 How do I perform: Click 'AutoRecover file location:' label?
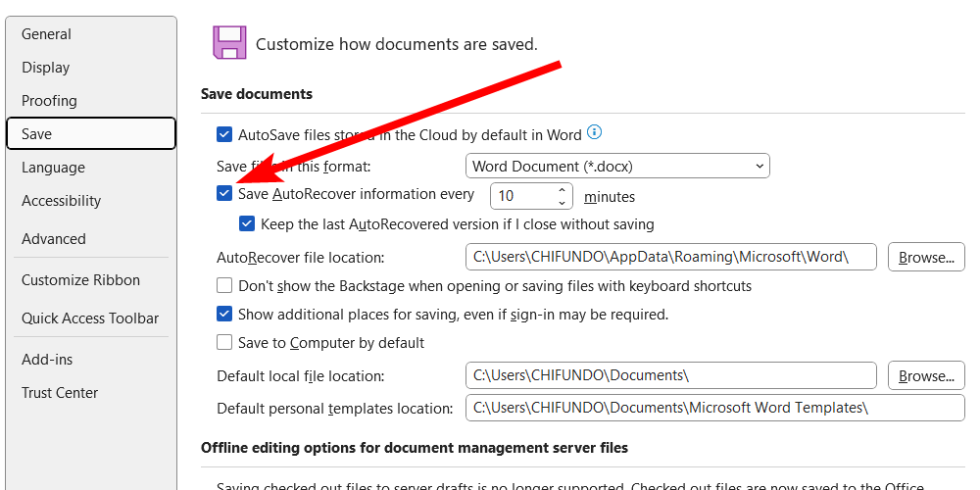(301, 258)
